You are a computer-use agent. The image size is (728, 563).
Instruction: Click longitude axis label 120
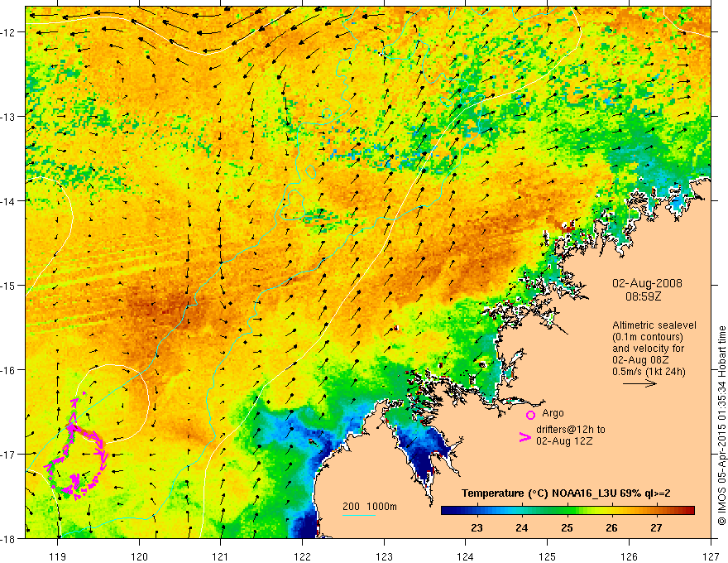[139, 556]
